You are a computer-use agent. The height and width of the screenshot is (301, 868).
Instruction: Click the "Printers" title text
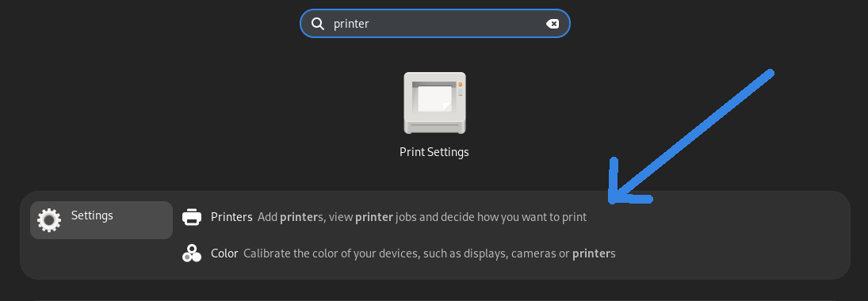coord(231,217)
